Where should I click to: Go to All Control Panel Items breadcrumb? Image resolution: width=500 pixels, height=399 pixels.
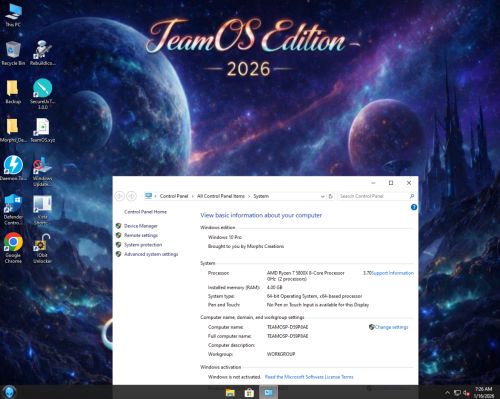click(221, 196)
